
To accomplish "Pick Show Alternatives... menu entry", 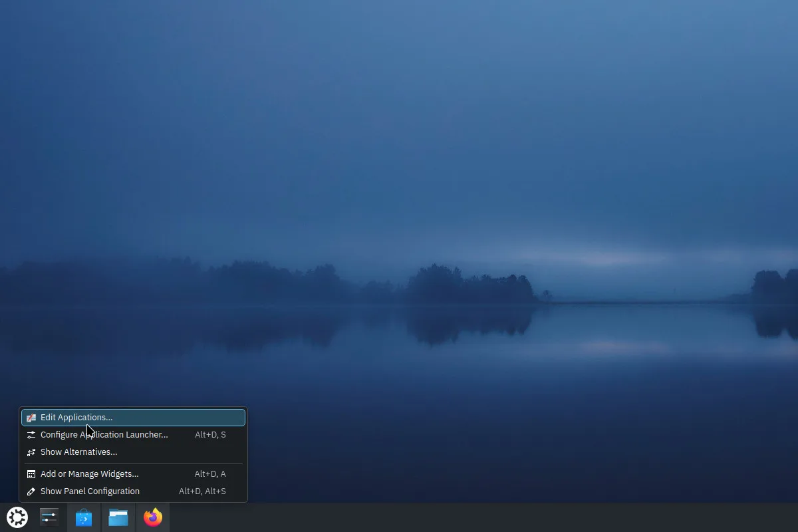I will (133, 452).
